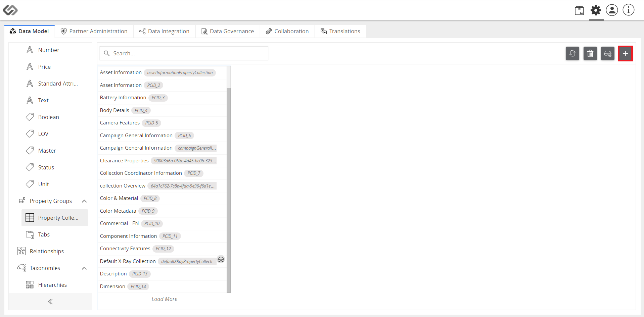Click the Number attribute icon in sidebar
The height and width of the screenshot is (317, 644).
point(30,50)
